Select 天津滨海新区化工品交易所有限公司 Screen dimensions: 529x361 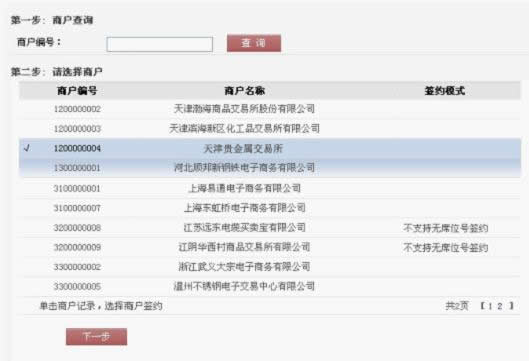(244, 128)
